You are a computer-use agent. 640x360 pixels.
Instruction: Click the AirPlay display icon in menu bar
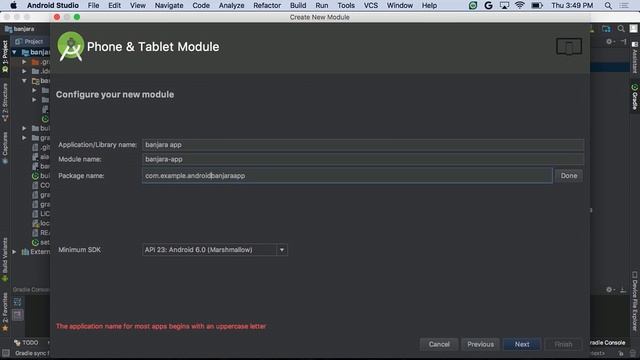(504, 5)
